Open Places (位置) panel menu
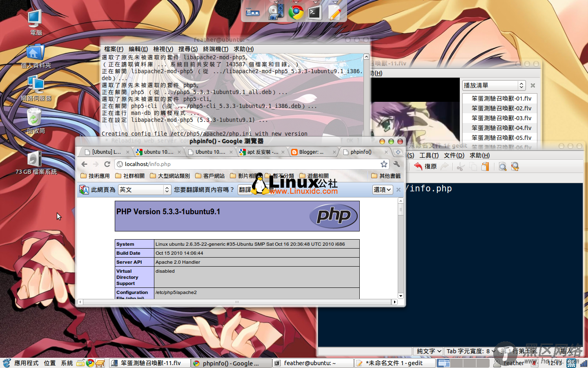The width and height of the screenshot is (588, 368). pyautogui.click(x=50, y=363)
